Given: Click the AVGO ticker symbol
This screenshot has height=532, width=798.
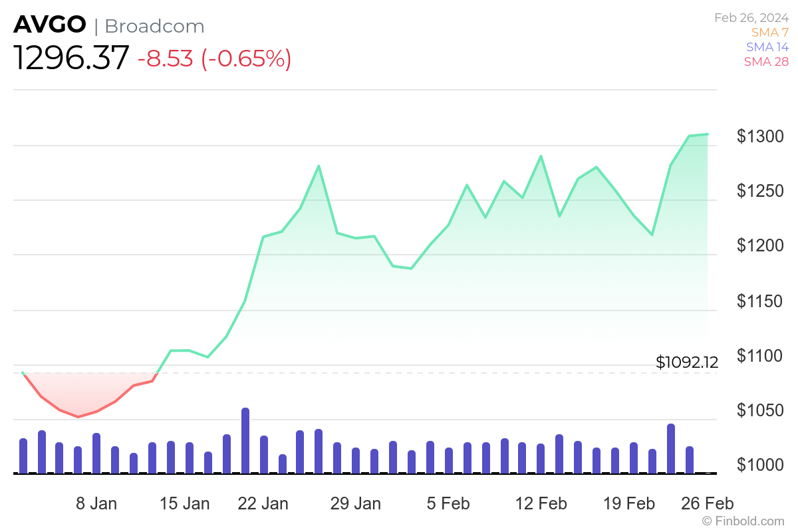Looking at the screenshot, I should (50, 25).
